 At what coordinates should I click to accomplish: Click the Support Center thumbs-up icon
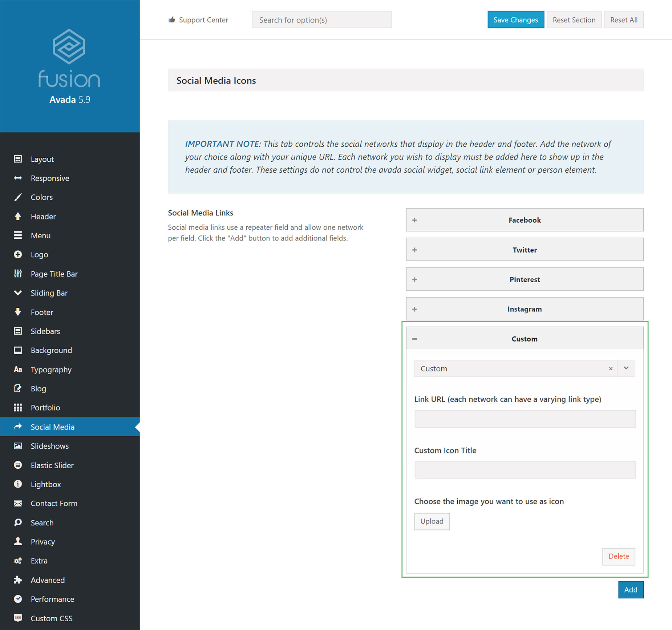pos(172,20)
